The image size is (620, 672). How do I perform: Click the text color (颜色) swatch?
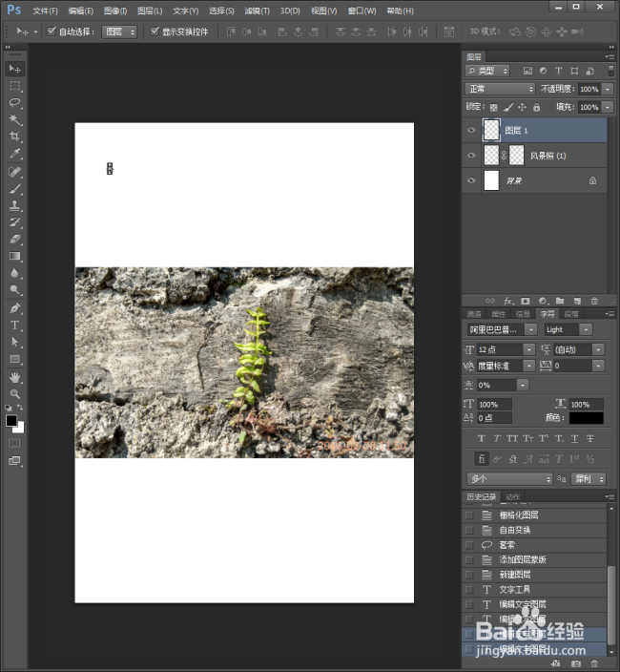587,418
